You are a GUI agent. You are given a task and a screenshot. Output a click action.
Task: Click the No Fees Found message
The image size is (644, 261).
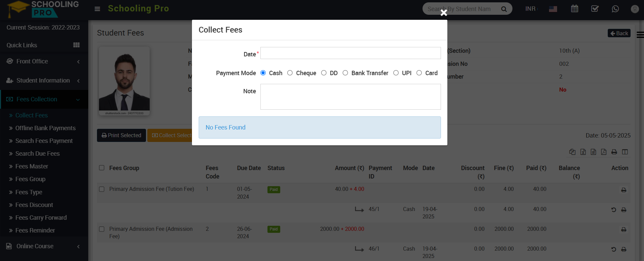click(320, 127)
